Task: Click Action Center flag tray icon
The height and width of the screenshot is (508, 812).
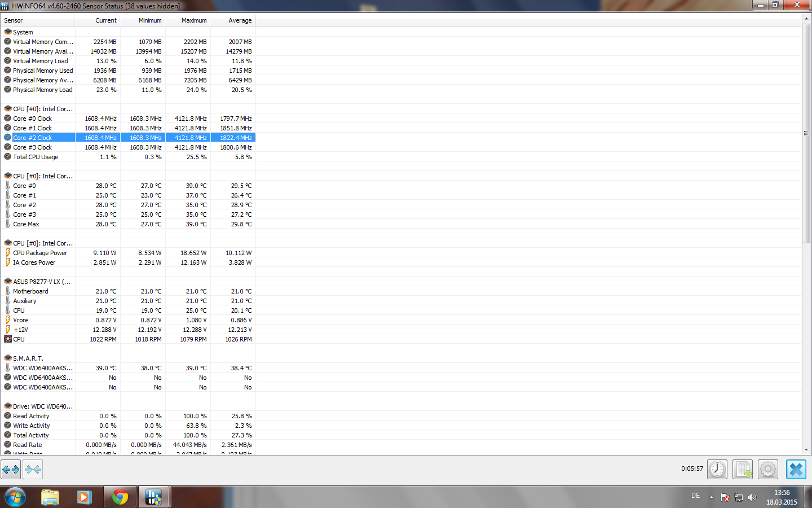Action: pyautogui.click(x=725, y=497)
